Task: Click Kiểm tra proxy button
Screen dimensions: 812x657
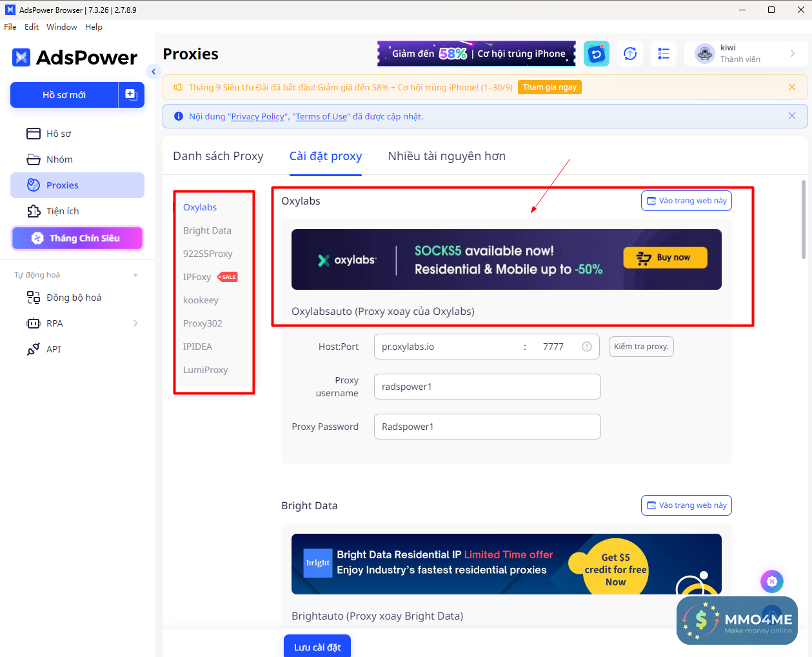Action: [x=641, y=347]
